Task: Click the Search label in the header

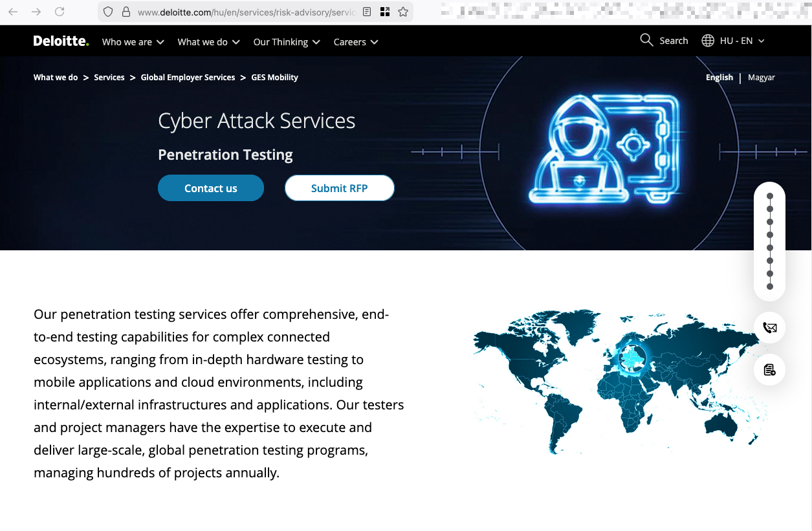Action: pos(674,41)
